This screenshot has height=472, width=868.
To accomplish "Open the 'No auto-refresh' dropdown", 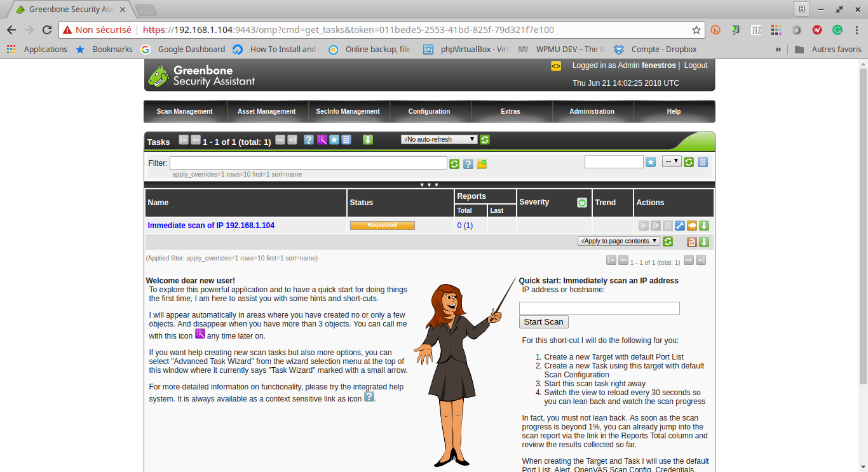I will [x=439, y=139].
